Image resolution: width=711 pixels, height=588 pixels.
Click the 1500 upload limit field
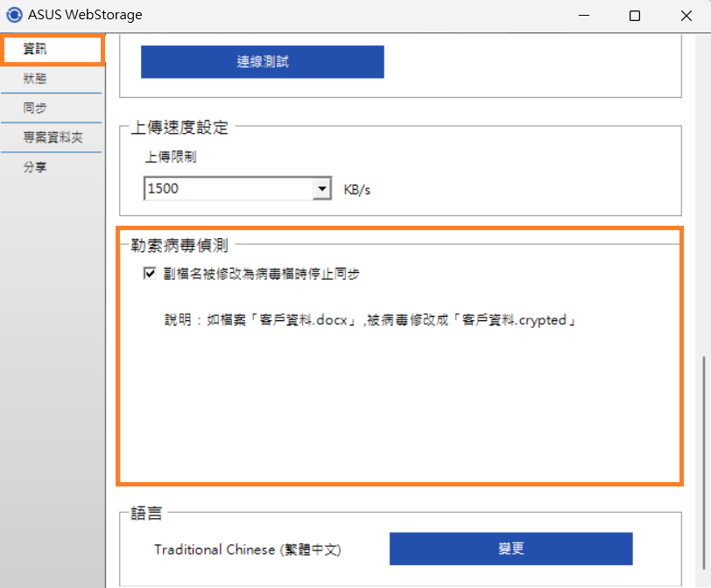point(229,188)
